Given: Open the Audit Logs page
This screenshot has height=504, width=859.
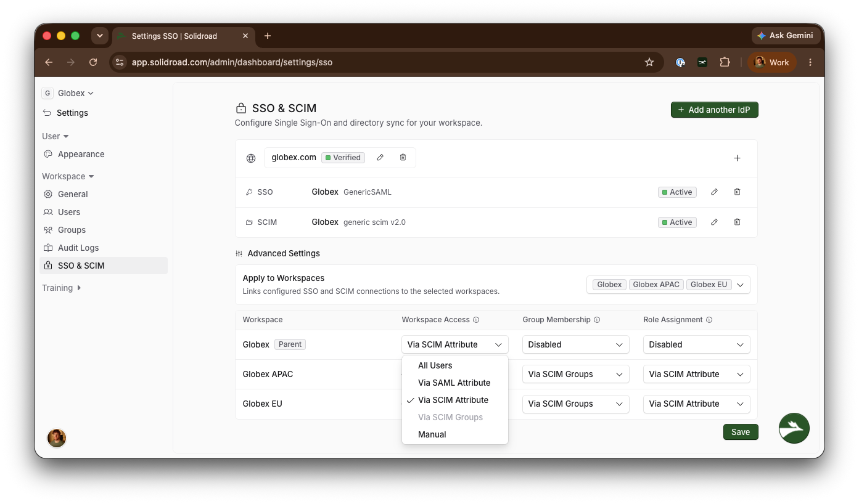Looking at the screenshot, I should tap(104, 248).
